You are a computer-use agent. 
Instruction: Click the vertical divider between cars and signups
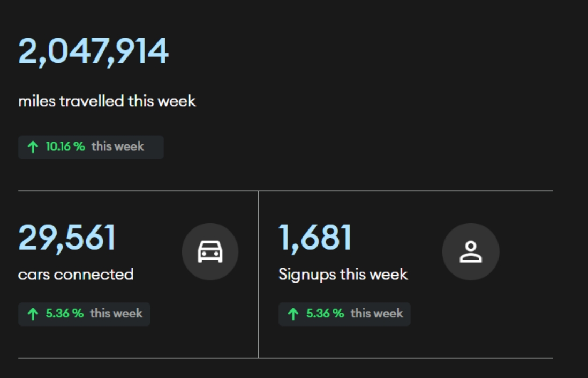259,273
